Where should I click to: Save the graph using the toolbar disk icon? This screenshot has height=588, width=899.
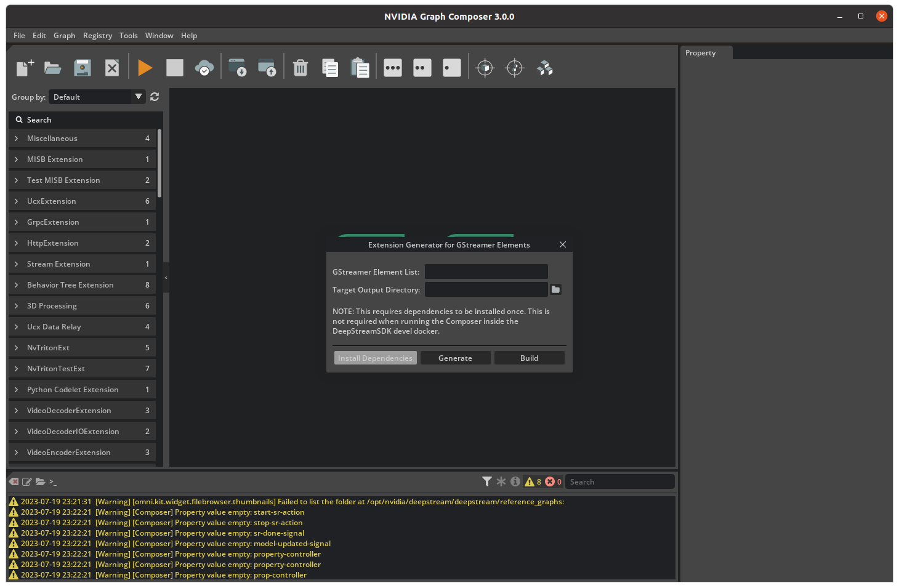[83, 68]
